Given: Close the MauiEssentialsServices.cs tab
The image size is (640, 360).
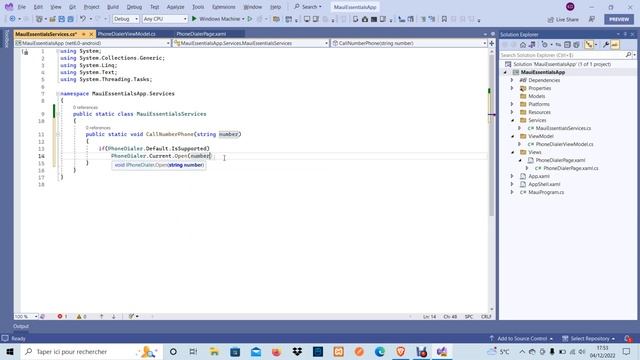Looking at the screenshot, I should [x=91, y=34].
